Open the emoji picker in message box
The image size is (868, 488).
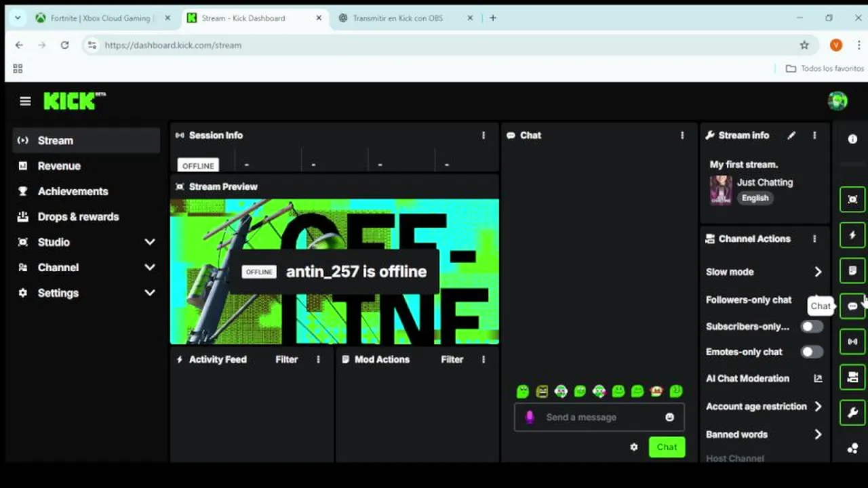point(670,418)
